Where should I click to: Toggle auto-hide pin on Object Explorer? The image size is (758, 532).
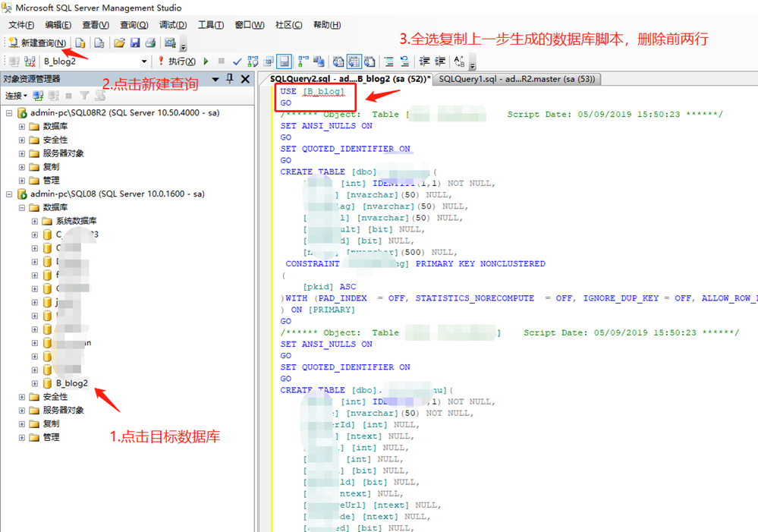click(229, 79)
